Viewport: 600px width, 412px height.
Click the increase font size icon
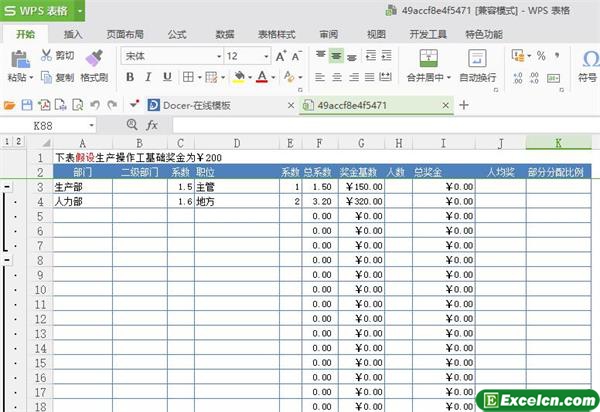tap(281, 56)
